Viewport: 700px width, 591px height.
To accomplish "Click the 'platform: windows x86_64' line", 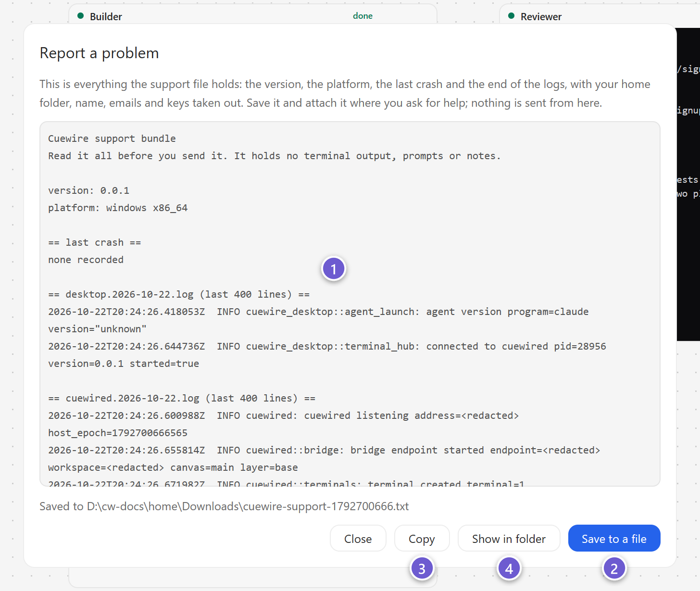I will (x=118, y=208).
